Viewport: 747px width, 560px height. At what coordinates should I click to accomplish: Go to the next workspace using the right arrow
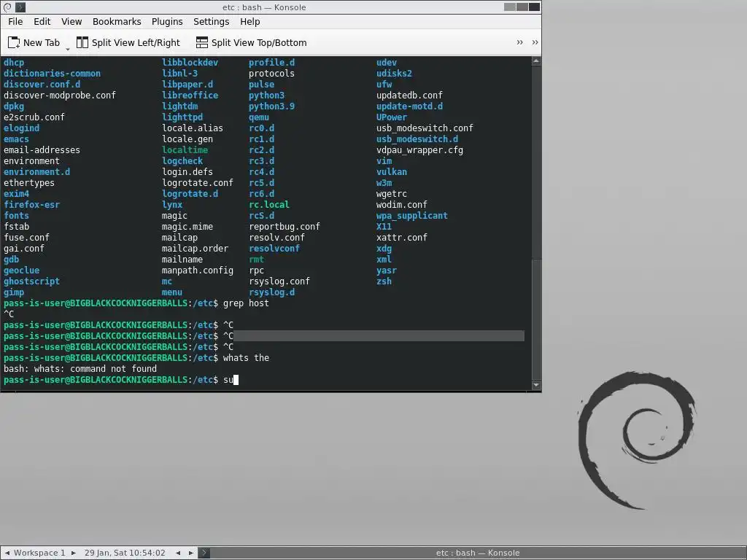coord(74,553)
